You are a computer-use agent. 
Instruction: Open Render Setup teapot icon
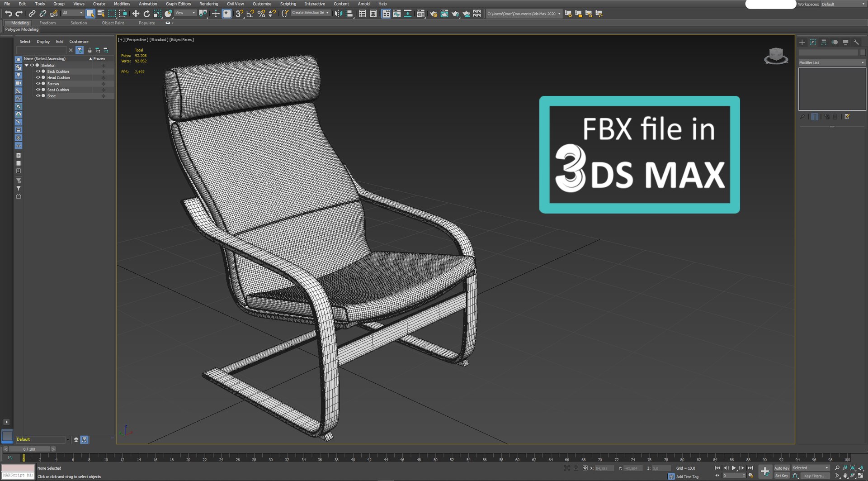click(433, 14)
